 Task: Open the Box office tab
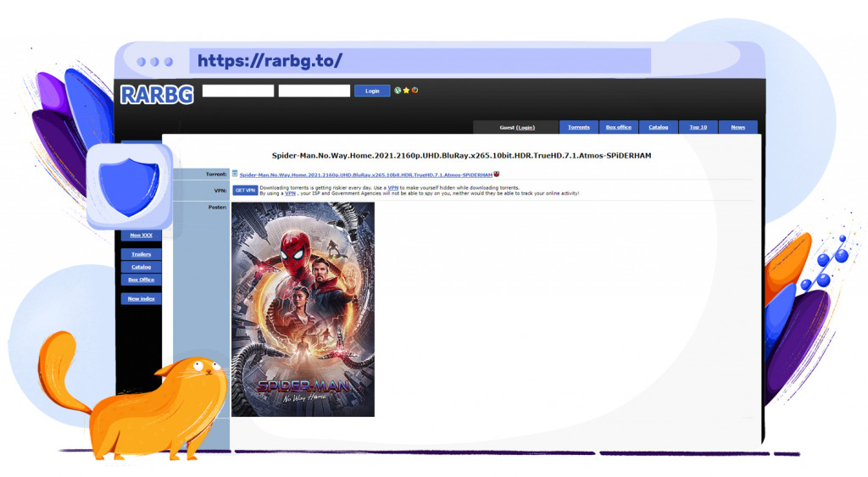[x=618, y=127]
